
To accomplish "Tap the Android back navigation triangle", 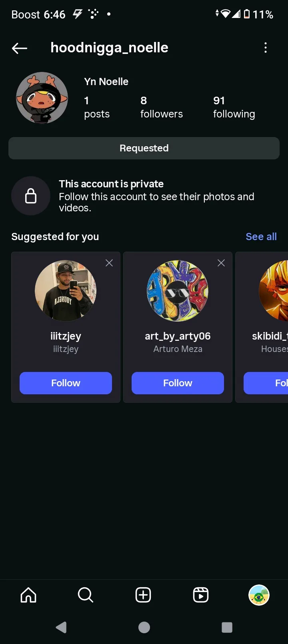I will click(x=61, y=627).
